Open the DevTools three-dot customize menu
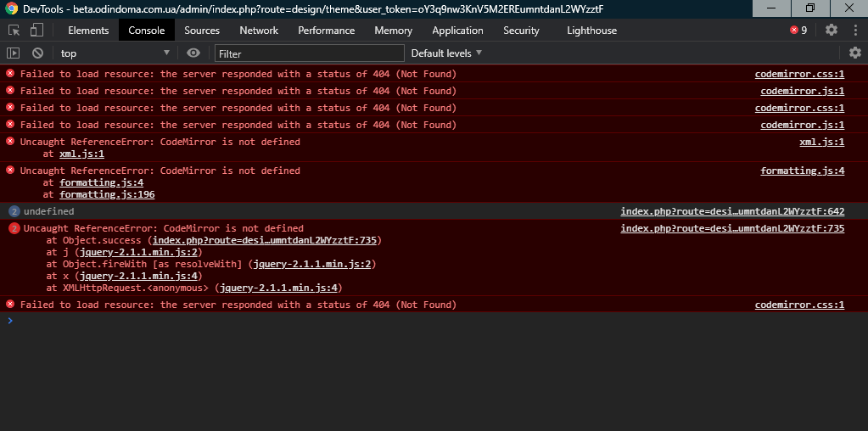868x431 pixels. (854, 30)
